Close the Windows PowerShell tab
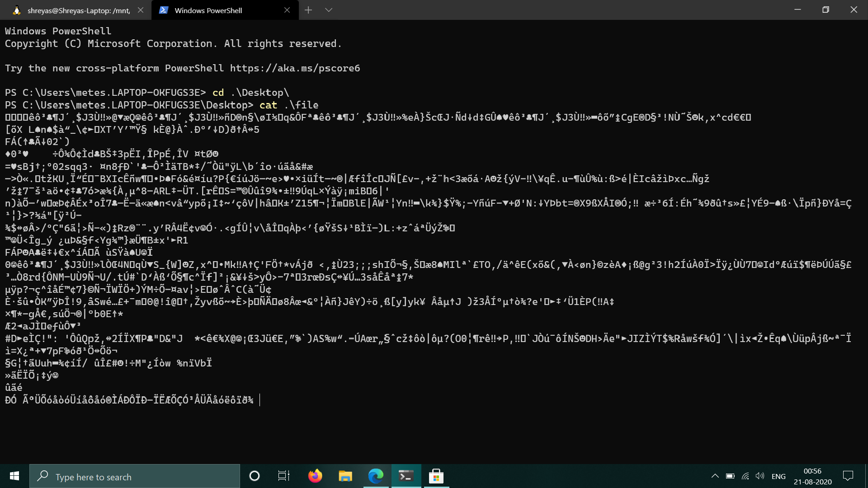 click(287, 10)
